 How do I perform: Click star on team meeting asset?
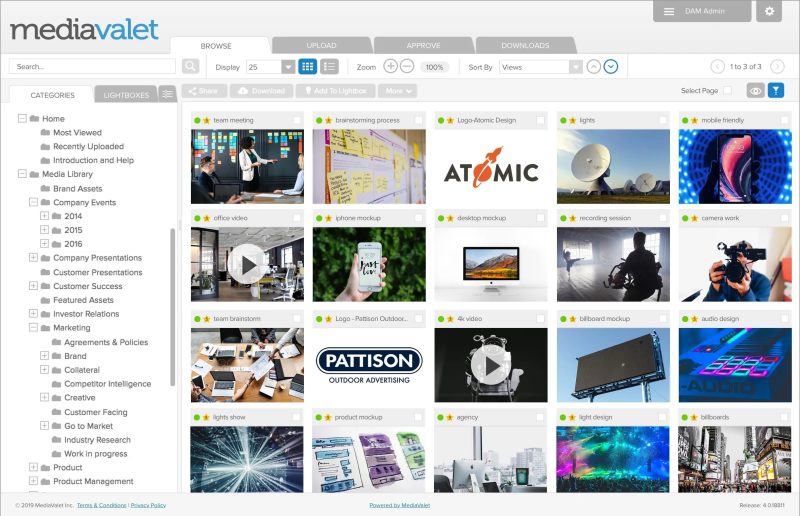pyautogui.click(x=207, y=120)
